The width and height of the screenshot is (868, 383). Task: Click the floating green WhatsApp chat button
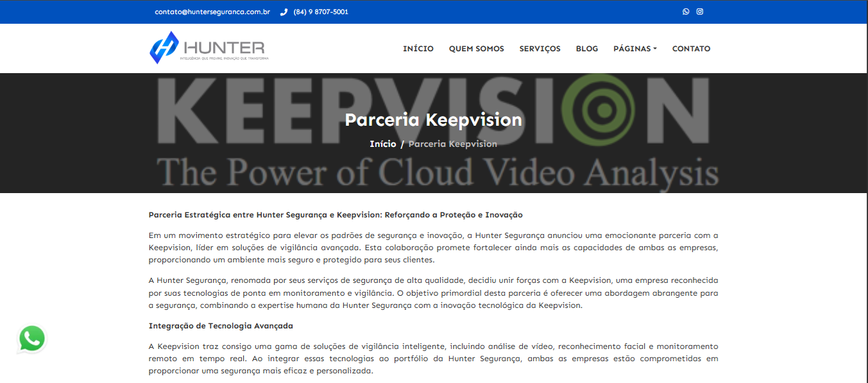click(x=32, y=339)
